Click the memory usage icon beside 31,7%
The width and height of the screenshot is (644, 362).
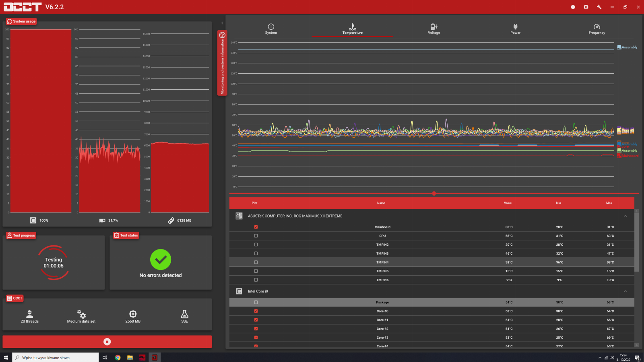tap(102, 220)
